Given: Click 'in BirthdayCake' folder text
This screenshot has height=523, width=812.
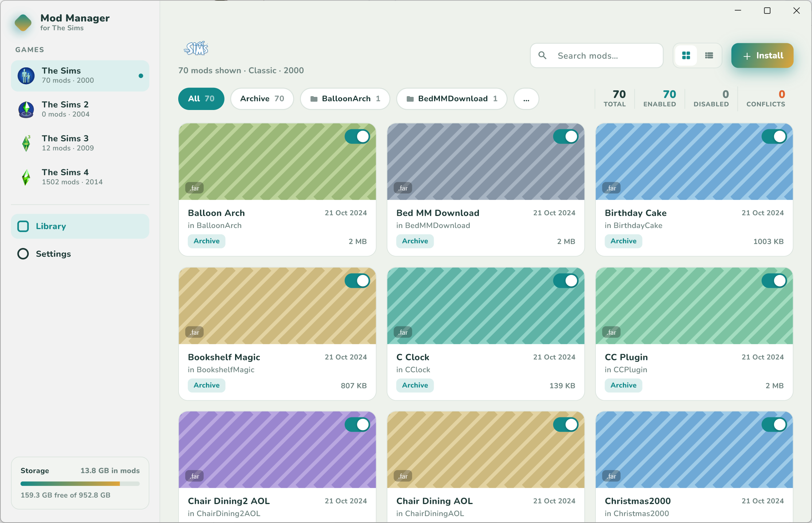Looking at the screenshot, I should click(633, 225).
